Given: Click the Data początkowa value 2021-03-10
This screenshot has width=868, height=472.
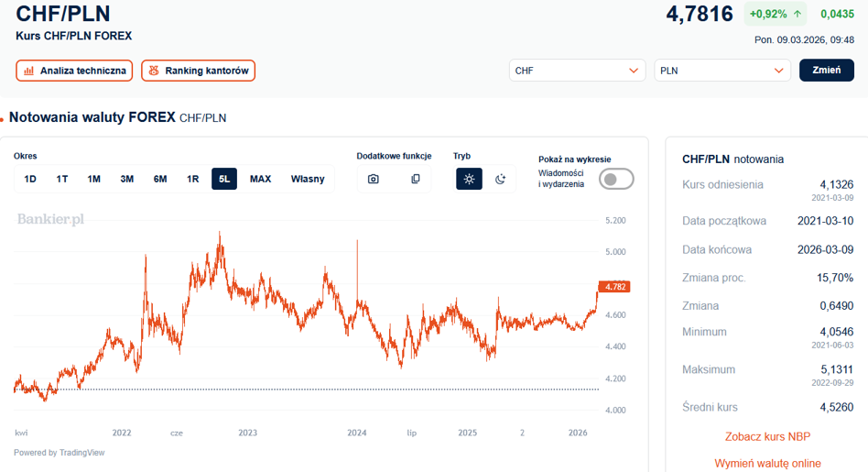Looking at the screenshot, I should point(825,221).
